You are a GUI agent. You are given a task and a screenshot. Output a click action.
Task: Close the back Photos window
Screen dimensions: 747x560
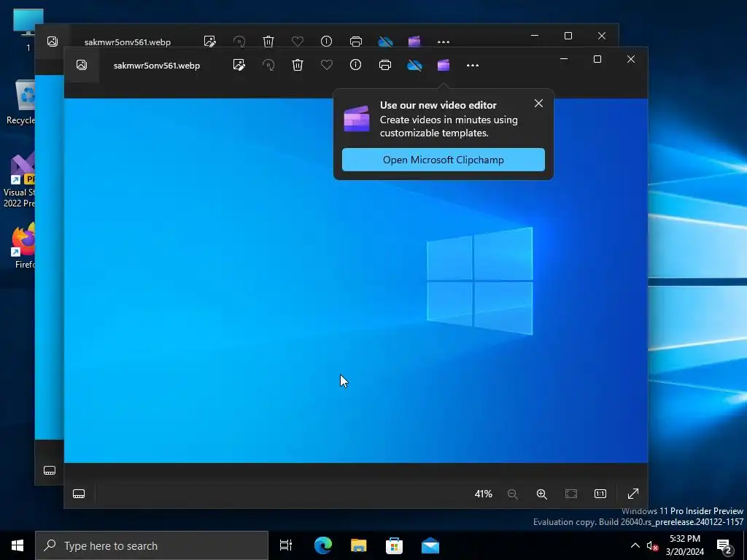click(x=602, y=36)
